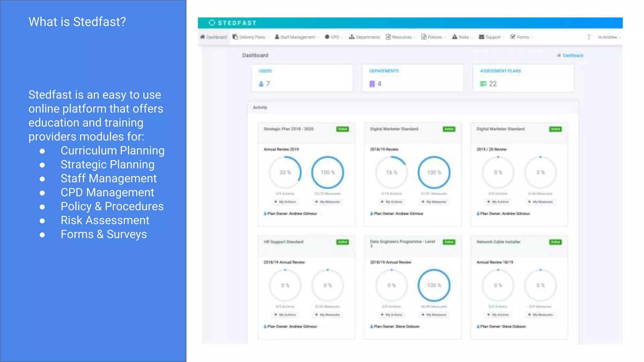Click the Risks warning triangle icon
Viewport: 644px width, 362px height.
(454, 37)
